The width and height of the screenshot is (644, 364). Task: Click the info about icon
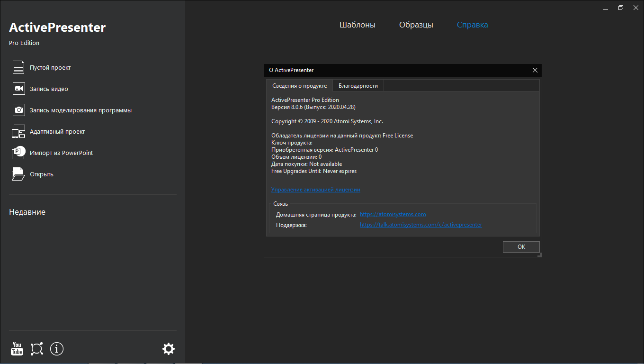click(57, 349)
